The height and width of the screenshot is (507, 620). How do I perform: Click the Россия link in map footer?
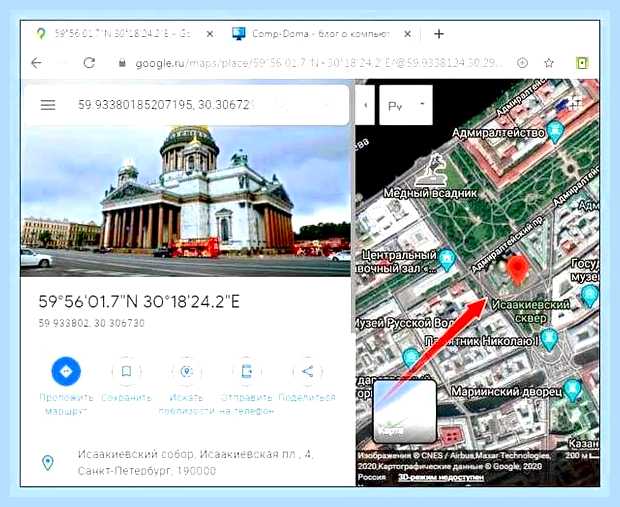[x=372, y=477]
